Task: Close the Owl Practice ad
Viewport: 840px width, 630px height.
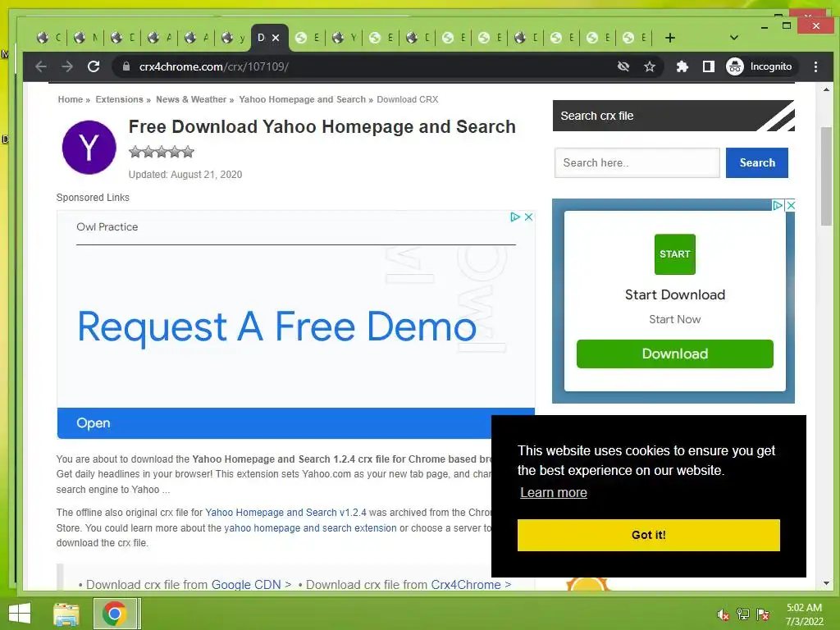Action: pyautogui.click(x=528, y=217)
